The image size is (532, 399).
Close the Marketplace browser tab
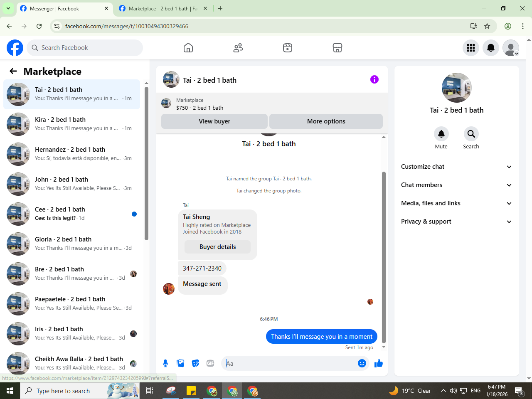205,8
